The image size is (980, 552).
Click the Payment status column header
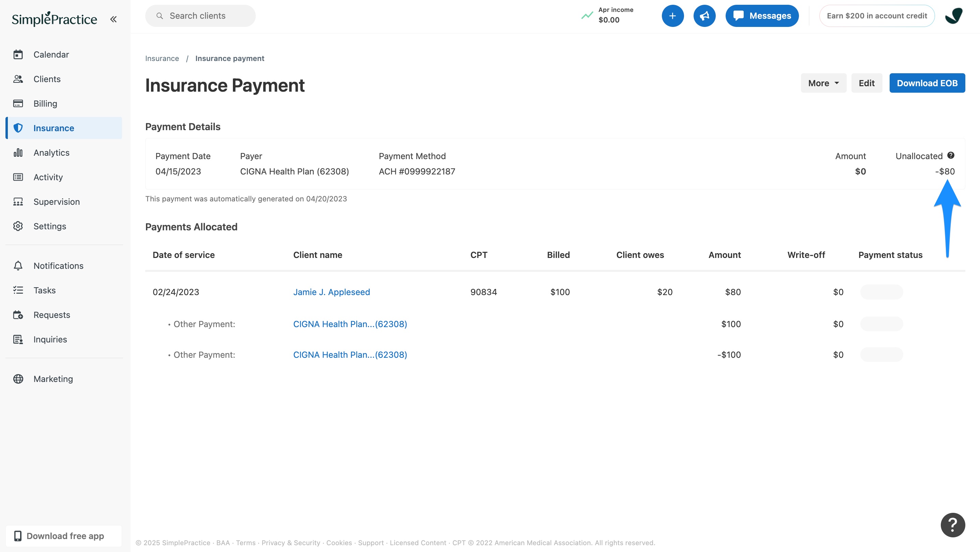890,255
